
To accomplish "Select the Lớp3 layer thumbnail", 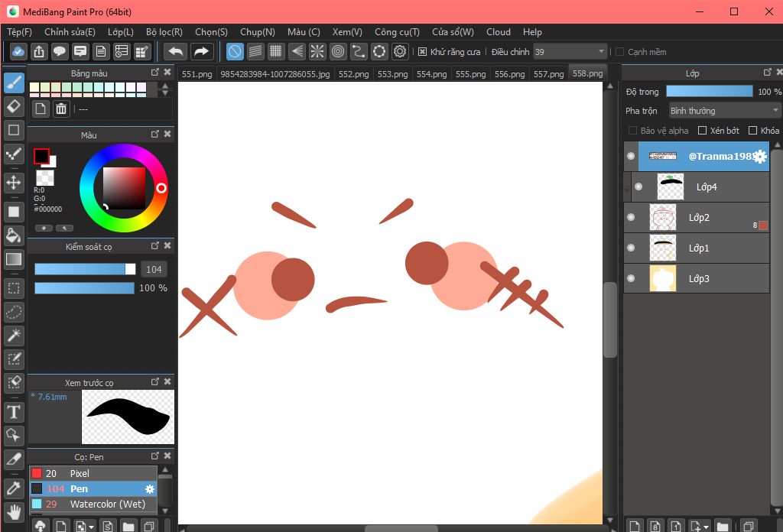I will pos(662,279).
